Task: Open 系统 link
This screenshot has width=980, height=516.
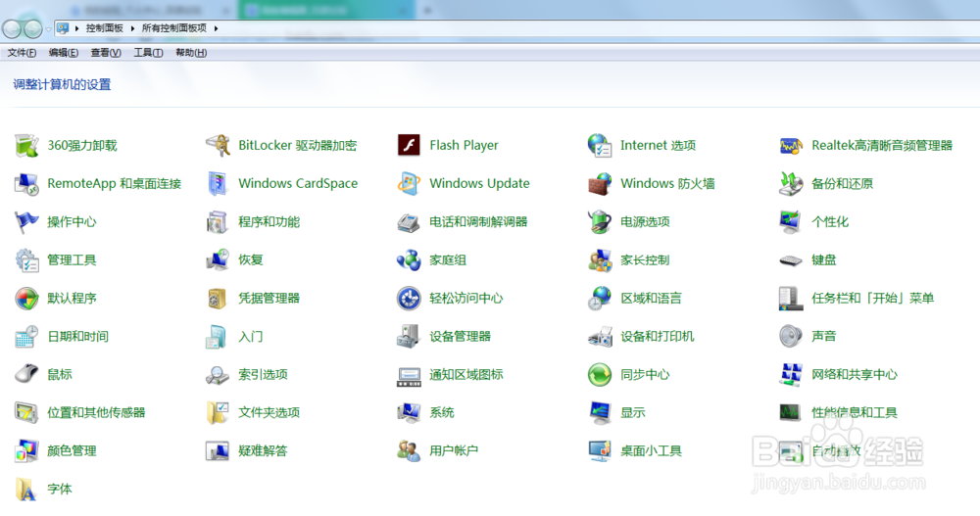Action: click(x=442, y=413)
